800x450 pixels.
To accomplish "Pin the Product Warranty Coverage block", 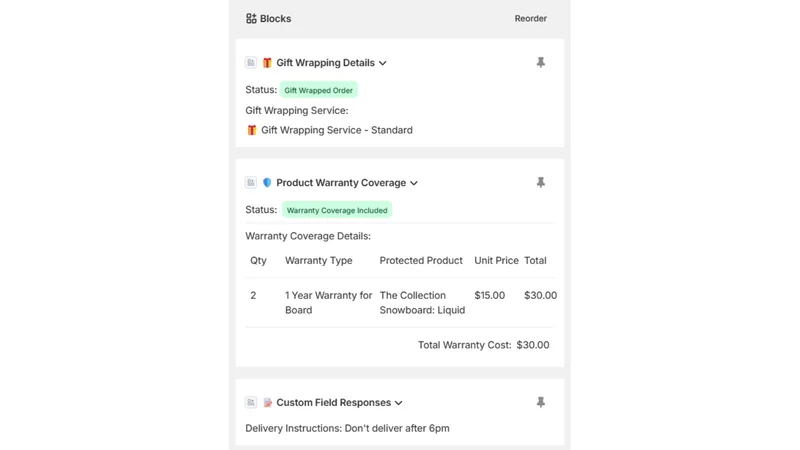I will [540, 182].
